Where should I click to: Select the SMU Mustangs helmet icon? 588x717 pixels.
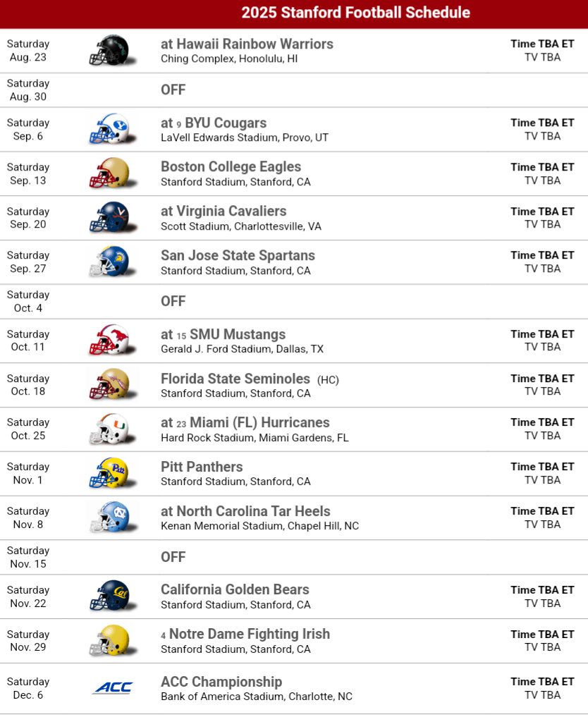(109, 341)
